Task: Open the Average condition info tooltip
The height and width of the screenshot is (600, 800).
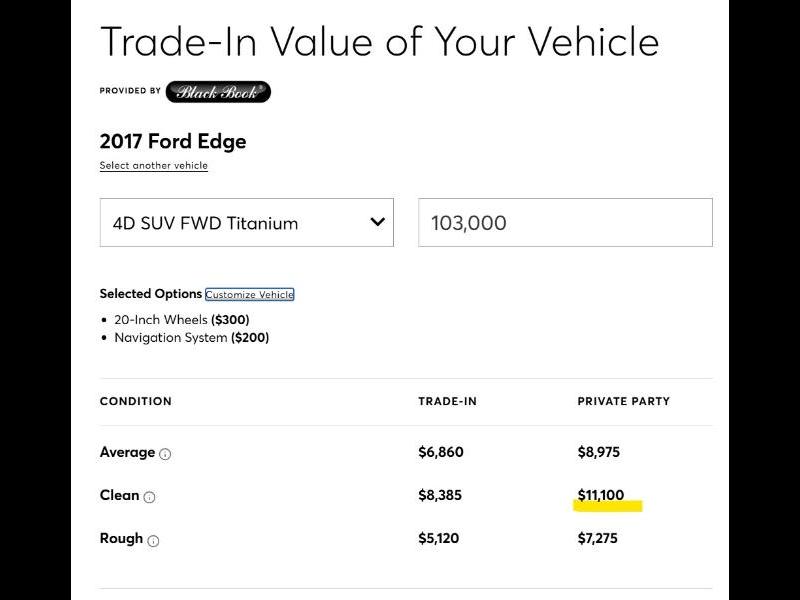Action: point(166,453)
